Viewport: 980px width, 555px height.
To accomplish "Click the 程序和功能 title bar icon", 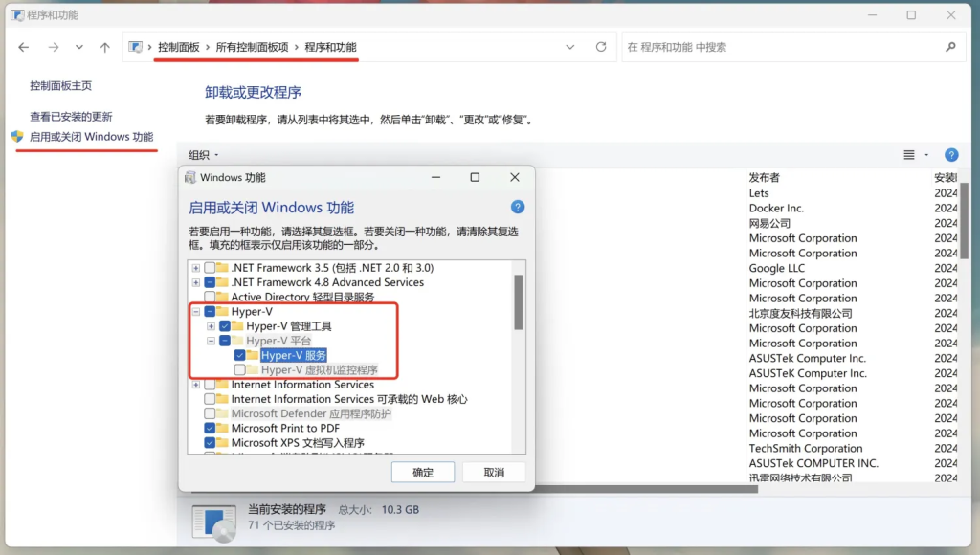I will [17, 15].
